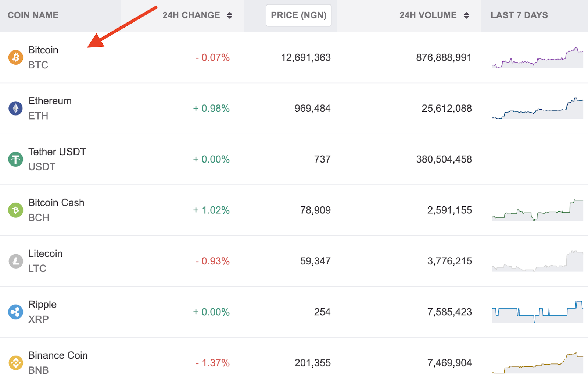Screen dimensions: 588x387
Task: Click Litecoin volume 3,776,215
Action: (x=449, y=261)
